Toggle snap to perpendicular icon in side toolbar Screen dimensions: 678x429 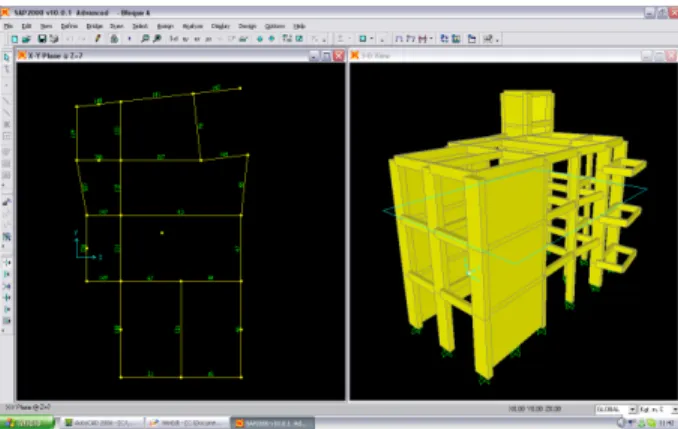[6, 298]
